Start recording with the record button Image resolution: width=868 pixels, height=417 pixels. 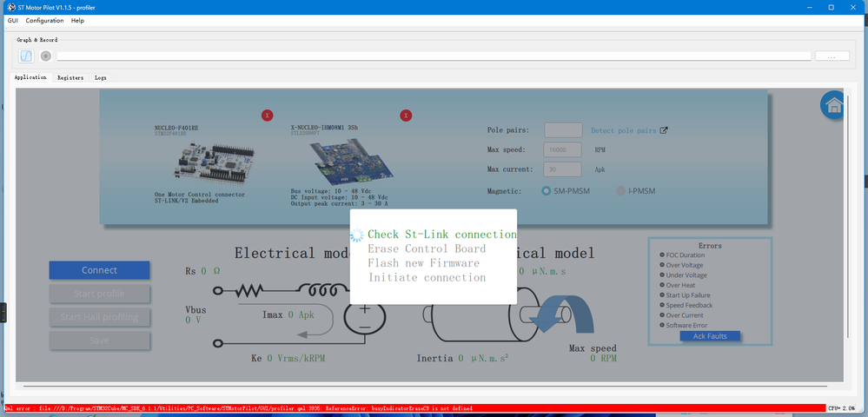click(x=46, y=56)
